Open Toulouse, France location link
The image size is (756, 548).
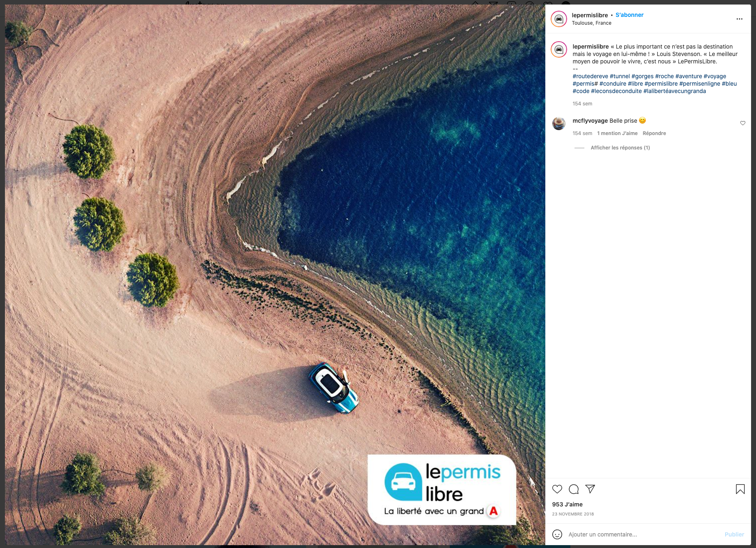coord(591,23)
